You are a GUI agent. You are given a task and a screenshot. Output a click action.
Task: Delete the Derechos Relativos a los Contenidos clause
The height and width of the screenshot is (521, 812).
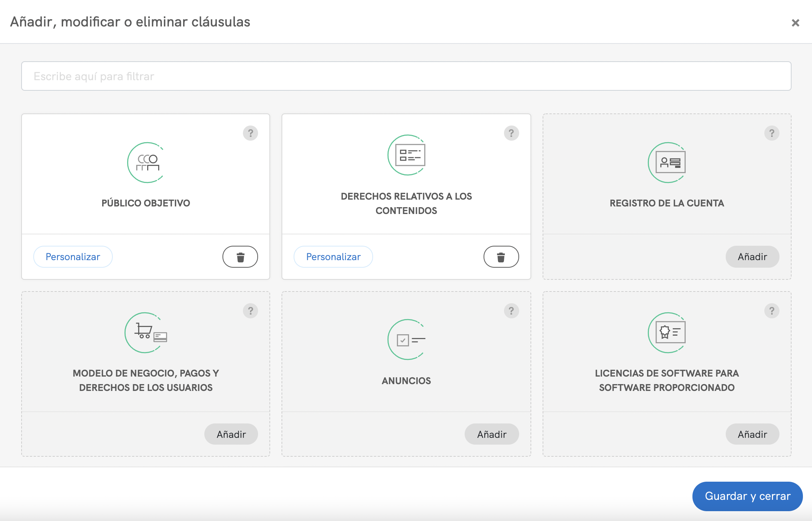coord(501,257)
